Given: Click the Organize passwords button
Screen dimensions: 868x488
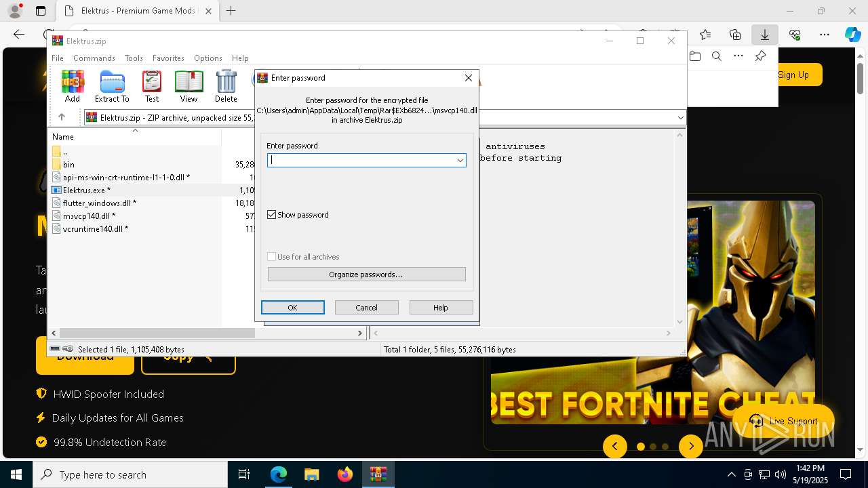Looking at the screenshot, I should (366, 274).
